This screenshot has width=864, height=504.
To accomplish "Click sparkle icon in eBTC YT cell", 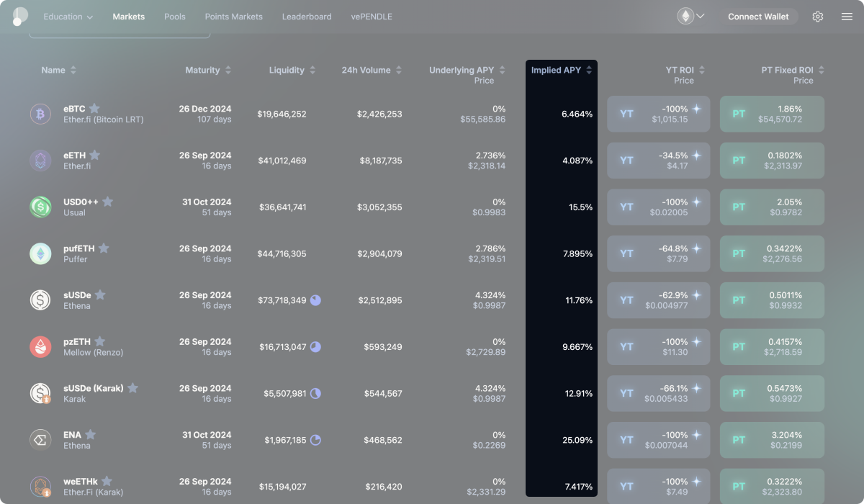I will coord(696,109).
